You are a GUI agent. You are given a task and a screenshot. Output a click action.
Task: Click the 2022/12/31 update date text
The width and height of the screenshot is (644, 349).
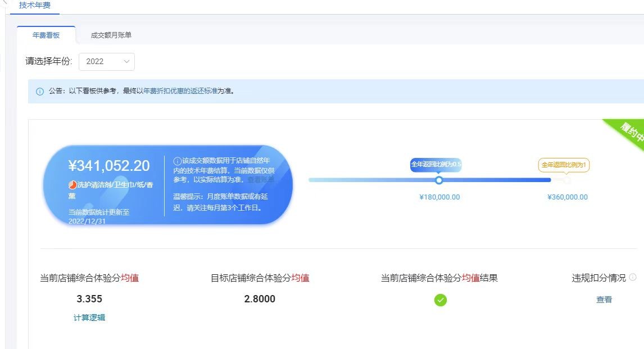point(87,221)
